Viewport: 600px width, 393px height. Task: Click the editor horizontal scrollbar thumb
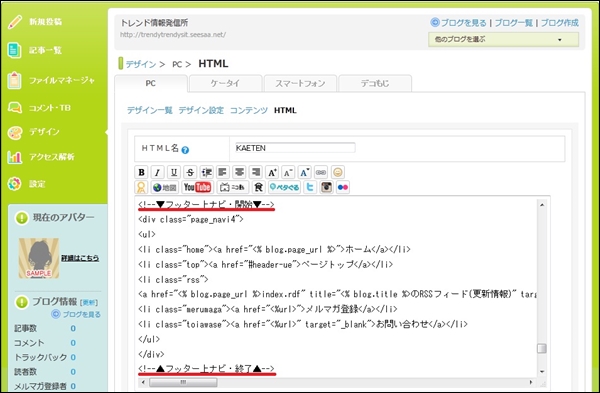(x=183, y=382)
